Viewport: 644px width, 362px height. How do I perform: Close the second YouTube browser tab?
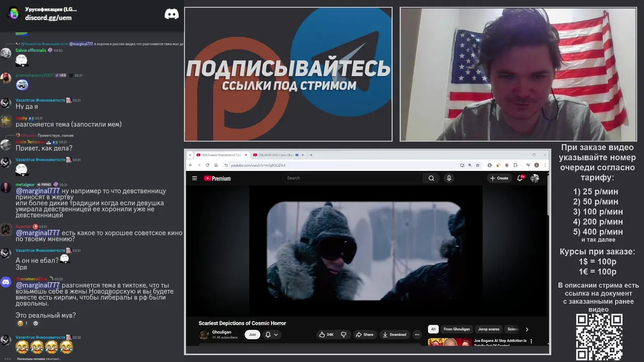[x=303, y=155]
